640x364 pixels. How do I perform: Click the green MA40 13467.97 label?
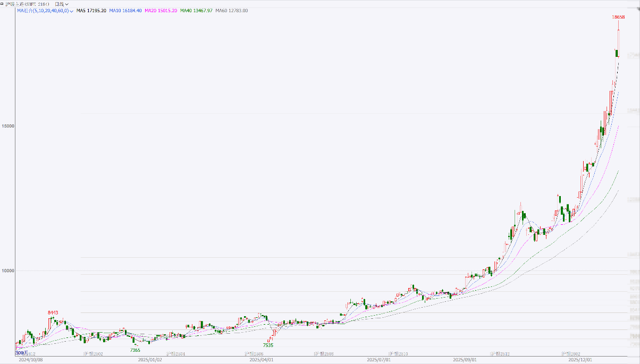(x=197, y=11)
